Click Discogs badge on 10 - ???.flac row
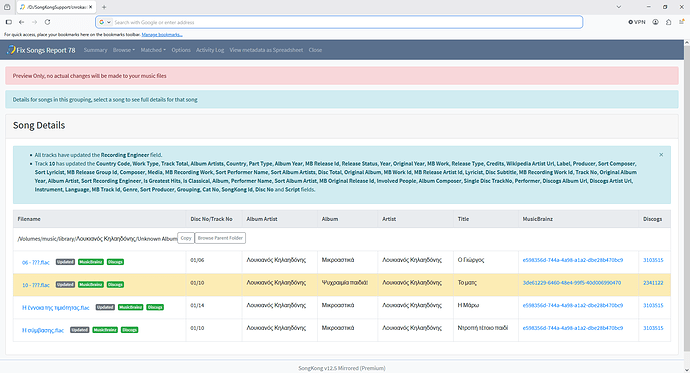This screenshot has height=373, width=690. pos(115,285)
